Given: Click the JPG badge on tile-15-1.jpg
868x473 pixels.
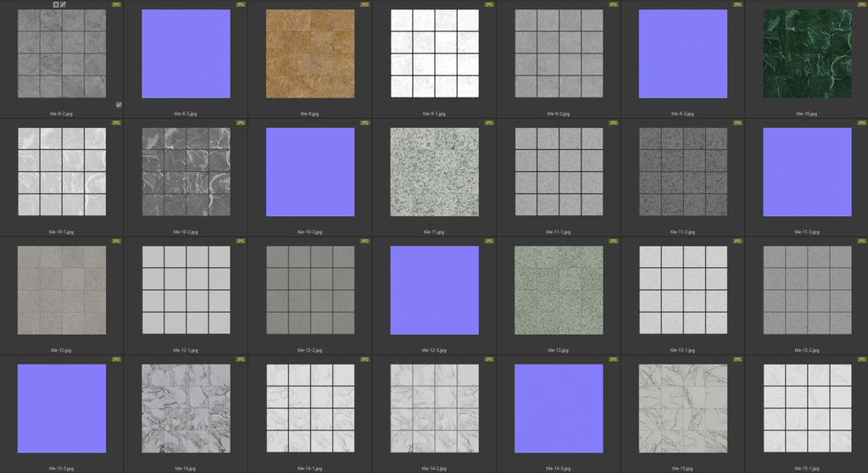Looking at the screenshot, I should coord(861,359).
